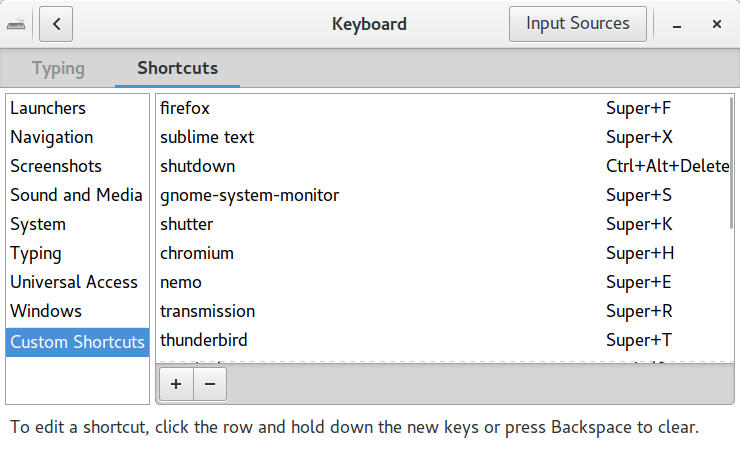The width and height of the screenshot is (740, 449).
Task: Minimize the Keyboard window
Action: [677, 24]
